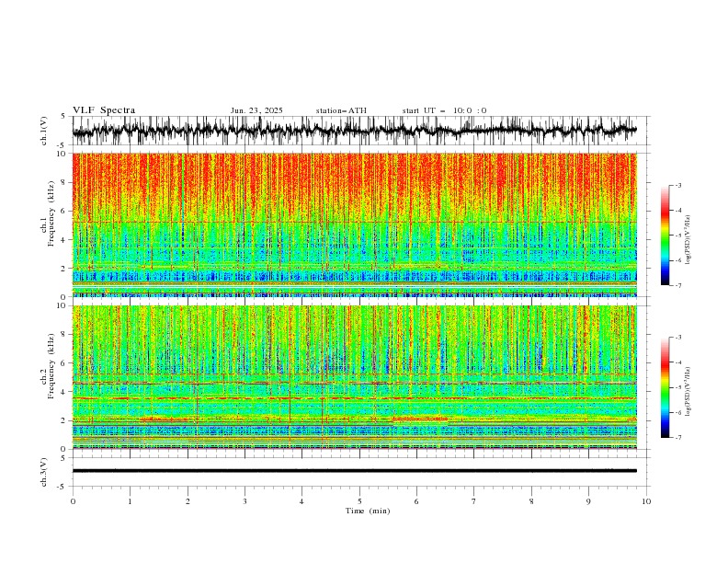Click the "VLF Spectra" plot title
The height and width of the screenshot is (563, 728).
coord(104,110)
